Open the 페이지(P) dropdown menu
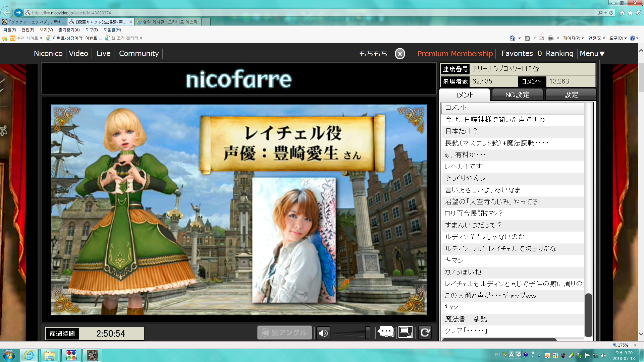 coord(574,38)
